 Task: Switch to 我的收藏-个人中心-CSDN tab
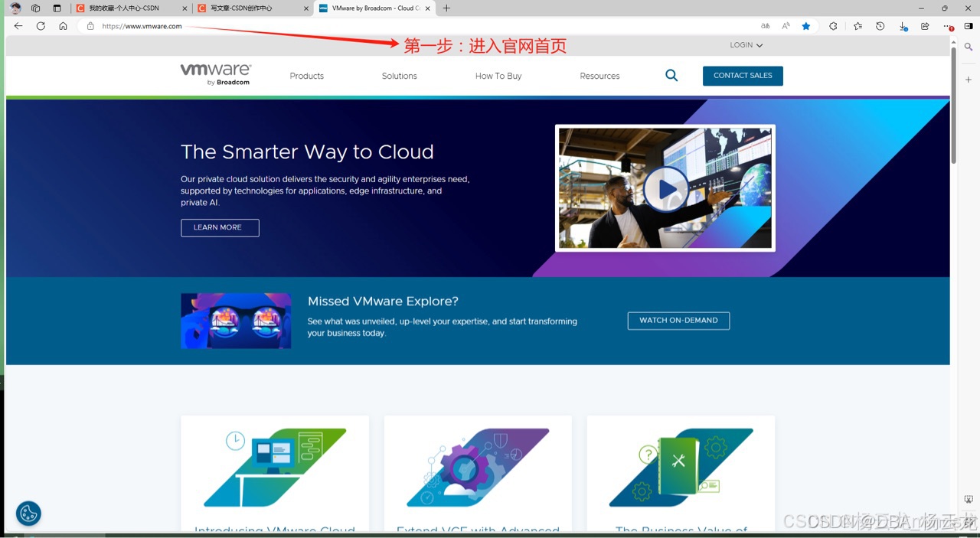pos(131,8)
